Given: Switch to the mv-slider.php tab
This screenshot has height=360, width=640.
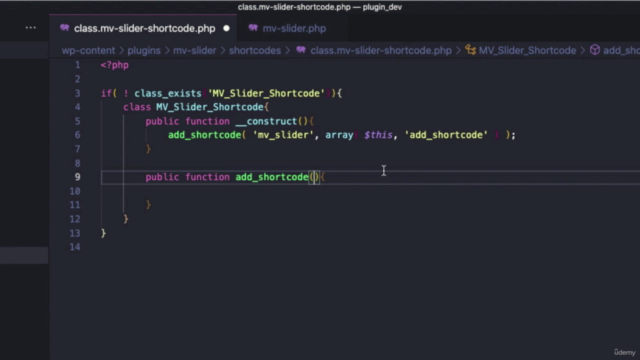Looking at the screenshot, I should tap(294, 29).
